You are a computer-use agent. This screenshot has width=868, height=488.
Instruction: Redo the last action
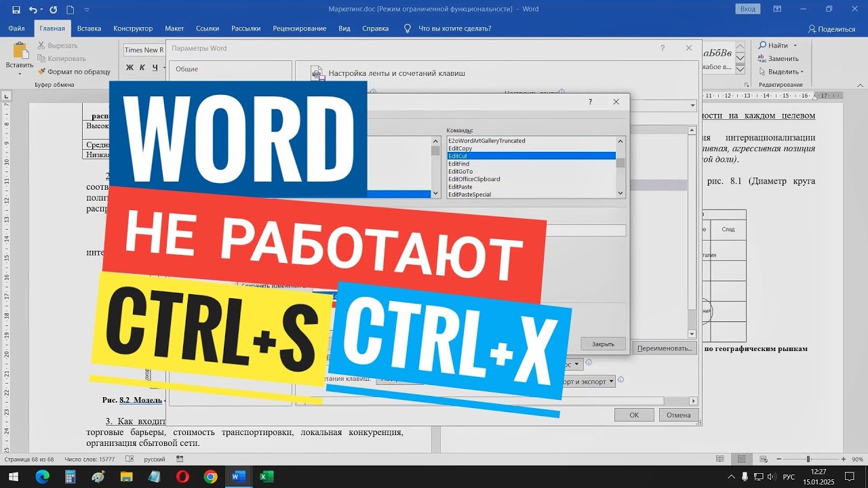54,9
